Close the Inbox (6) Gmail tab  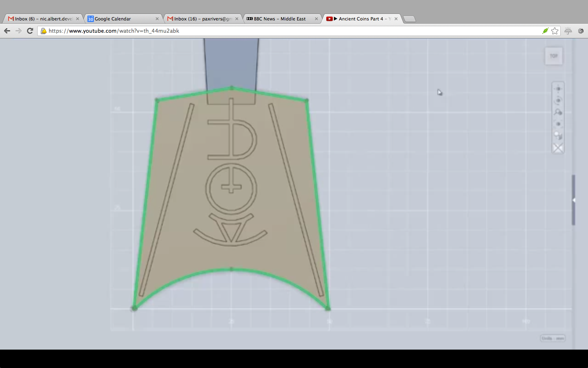tap(77, 19)
